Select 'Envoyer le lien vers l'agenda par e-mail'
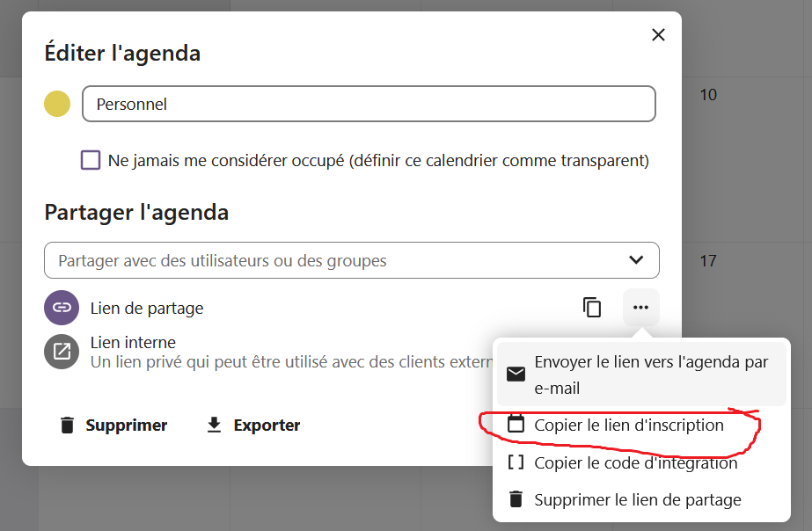This screenshot has height=531, width=812. click(x=651, y=375)
